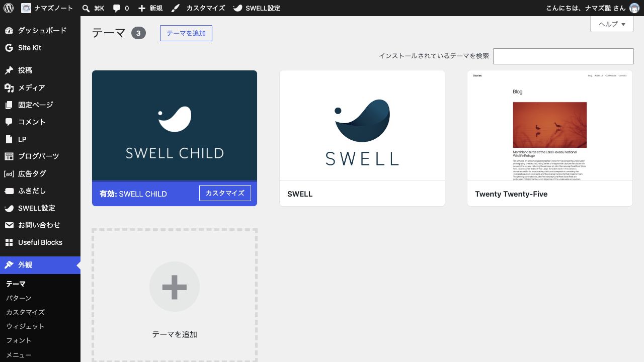644x362 pixels.
Task: Click the テーマを追加 label in dashed box
Action: point(175,334)
